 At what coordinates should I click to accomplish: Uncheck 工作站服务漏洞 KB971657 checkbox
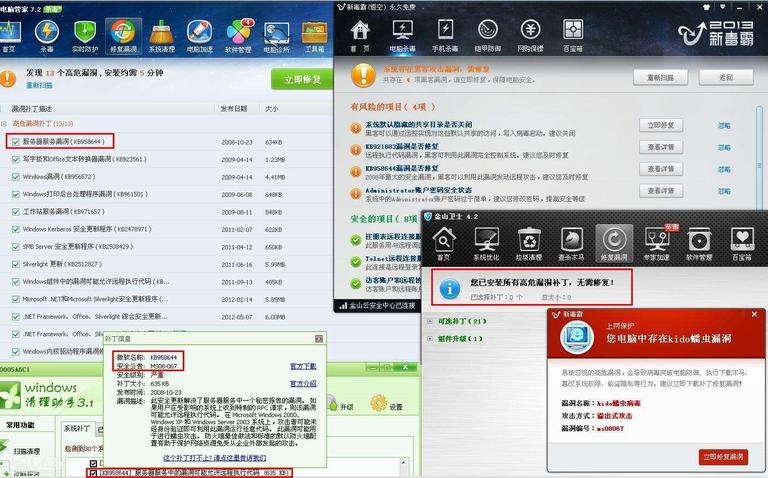pos(15,212)
